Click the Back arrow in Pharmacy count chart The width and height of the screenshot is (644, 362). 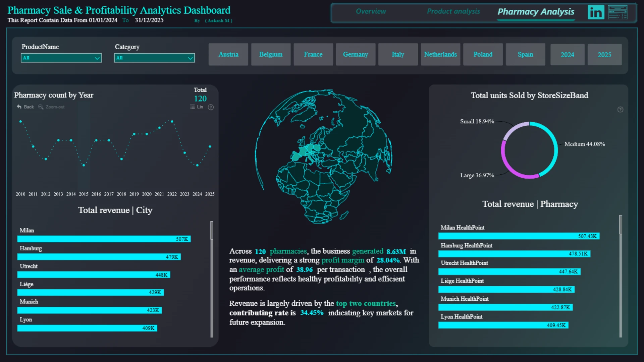[19, 107]
